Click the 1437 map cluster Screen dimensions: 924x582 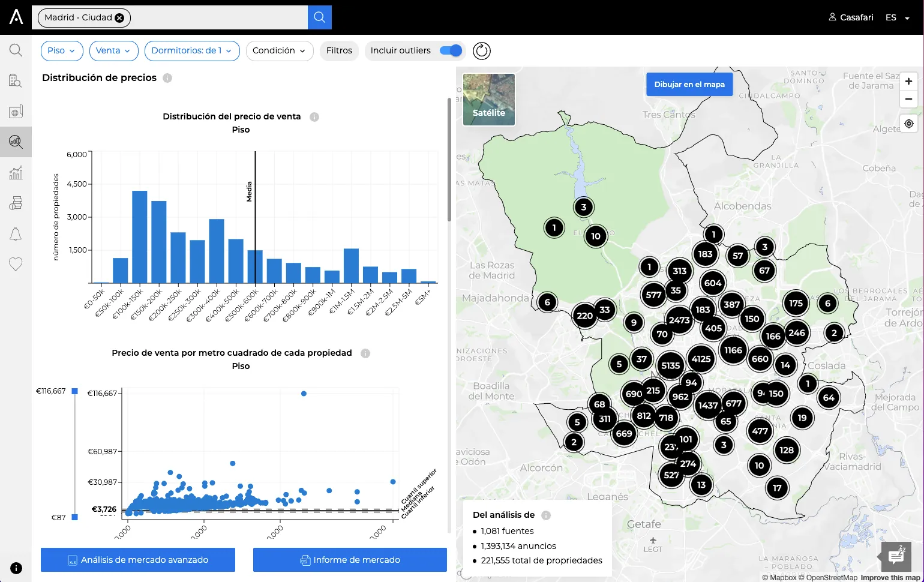[708, 406]
